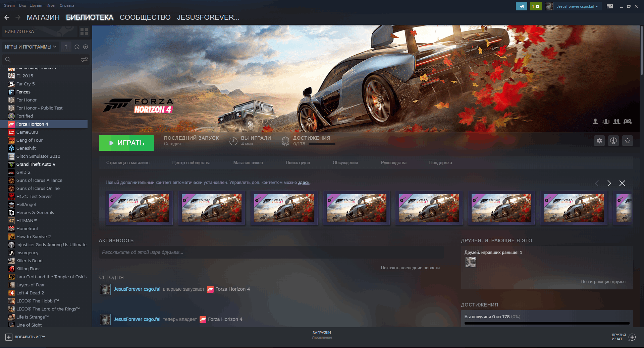Dismiss the DLC notification with X

click(x=622, y=183)
